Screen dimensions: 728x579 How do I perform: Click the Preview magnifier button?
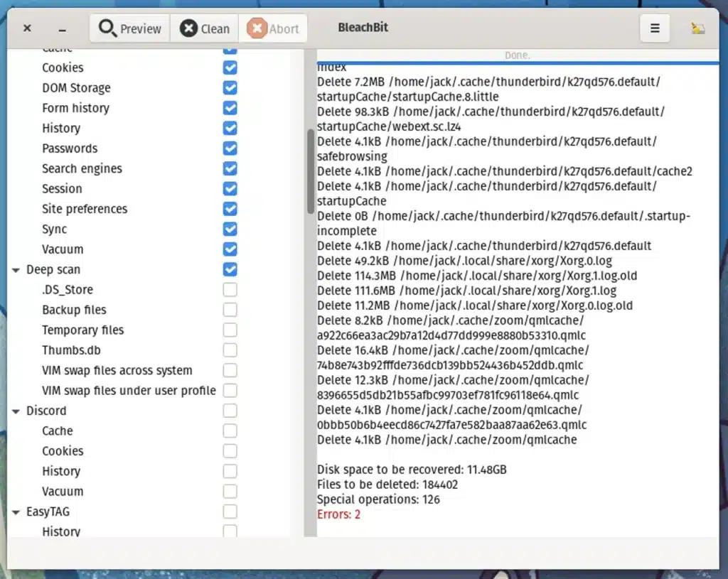tap(129, 28)
